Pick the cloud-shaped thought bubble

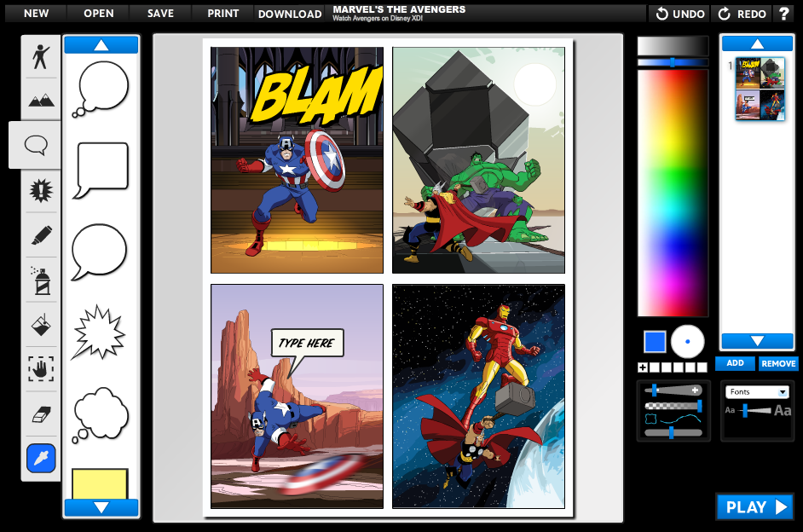(101, 414)
